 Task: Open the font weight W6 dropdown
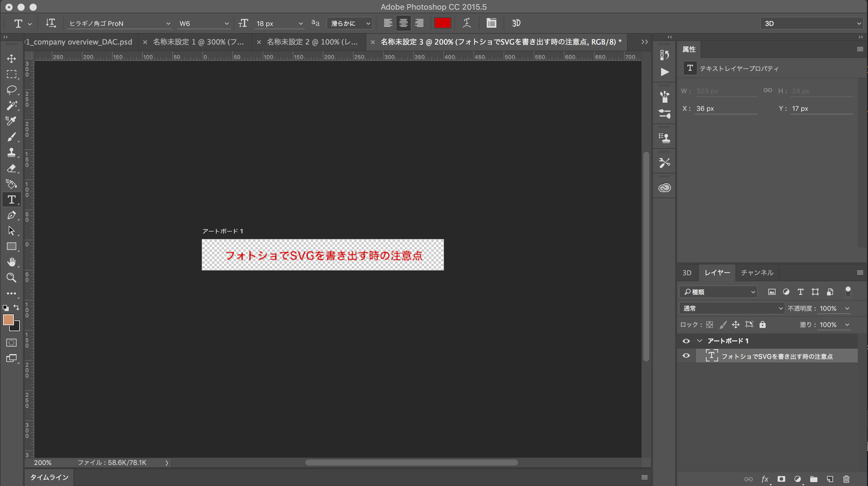204,23
